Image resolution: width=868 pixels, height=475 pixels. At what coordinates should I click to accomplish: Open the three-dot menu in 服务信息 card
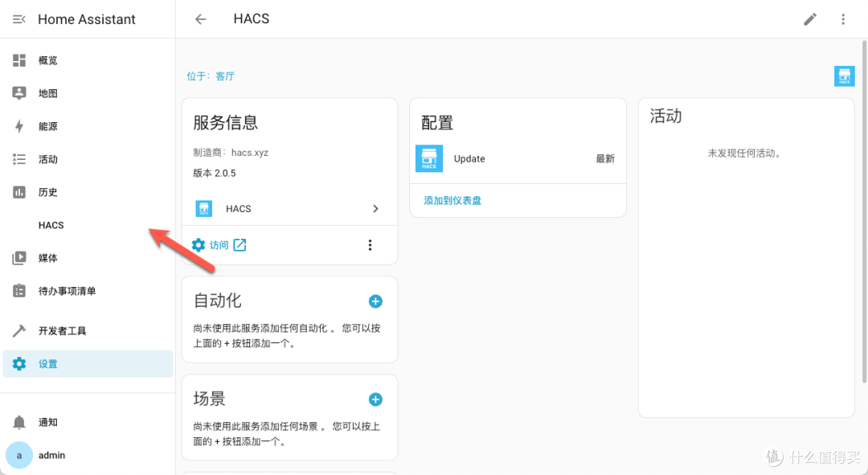click(370, 244)
